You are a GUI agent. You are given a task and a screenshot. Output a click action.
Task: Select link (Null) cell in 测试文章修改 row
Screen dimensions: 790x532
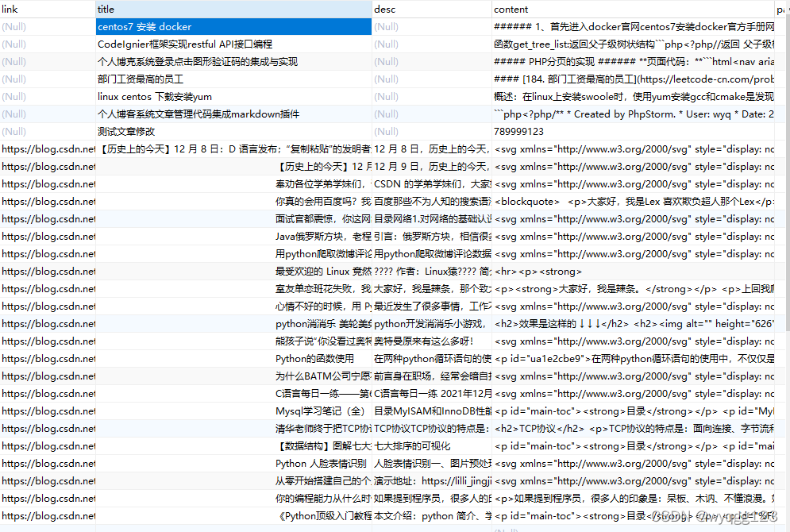(x=48, y=132)
